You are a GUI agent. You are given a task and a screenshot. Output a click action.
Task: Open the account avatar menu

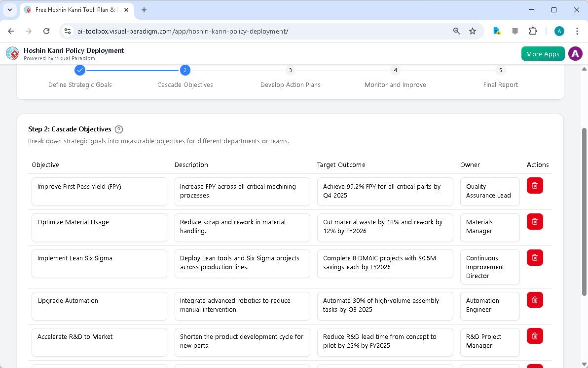tap(575, 53)
